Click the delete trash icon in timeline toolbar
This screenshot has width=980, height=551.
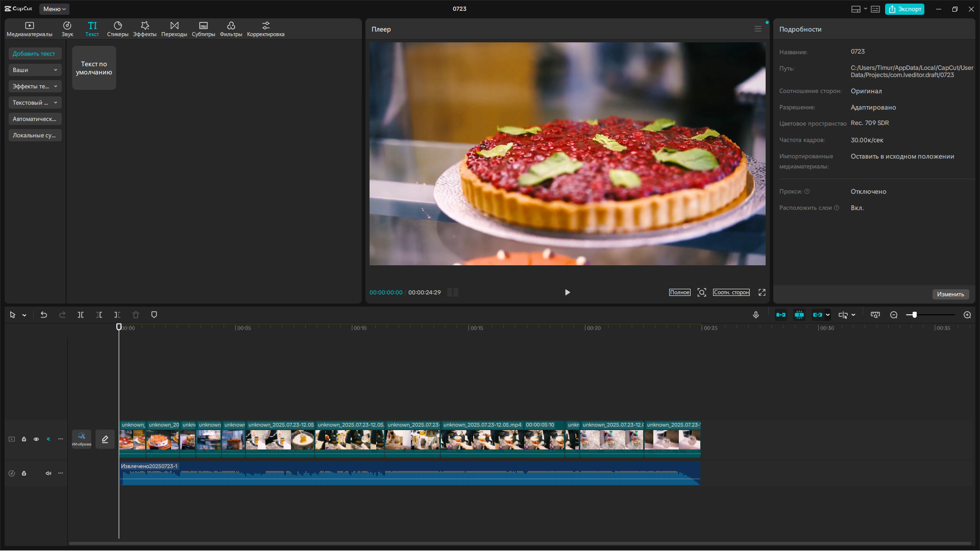coord(136,315)
